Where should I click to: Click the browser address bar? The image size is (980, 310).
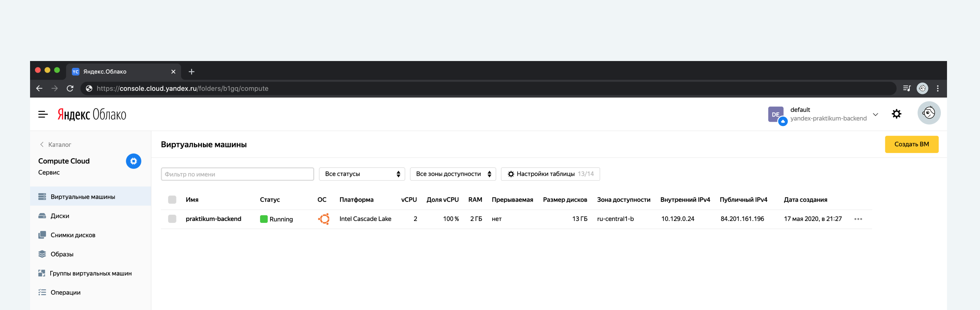(x=488, y=88)
